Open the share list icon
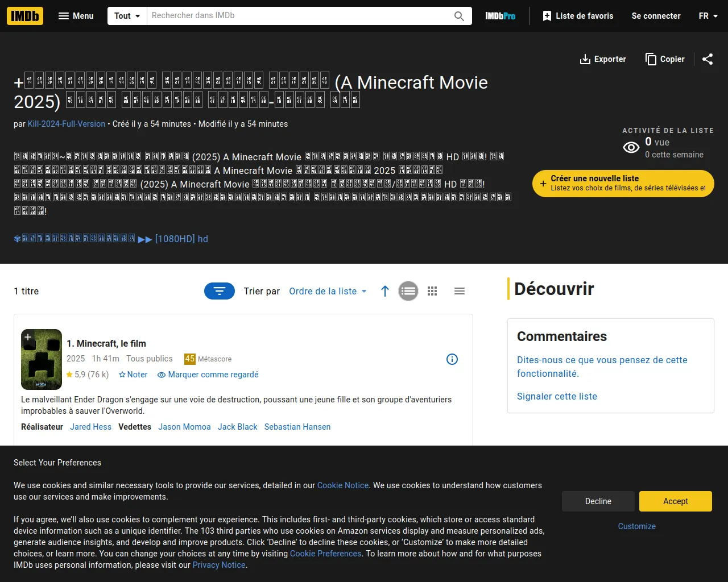Screen dimensions: 728x582 pos(708,59)
